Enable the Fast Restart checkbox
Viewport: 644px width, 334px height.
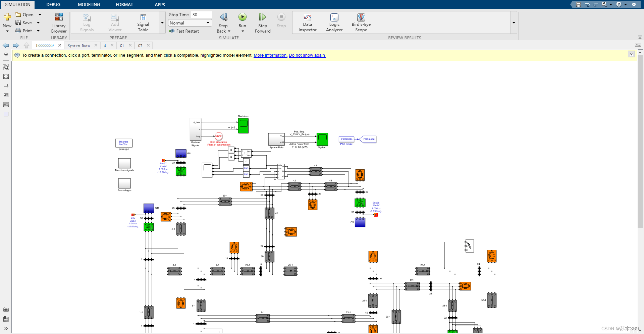171,31
